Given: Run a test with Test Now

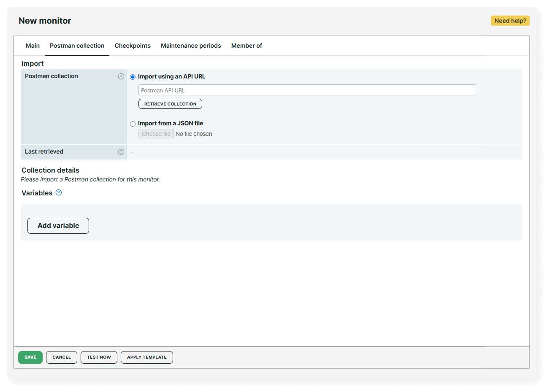Looking at the screenshot, I should pos(99,357).
